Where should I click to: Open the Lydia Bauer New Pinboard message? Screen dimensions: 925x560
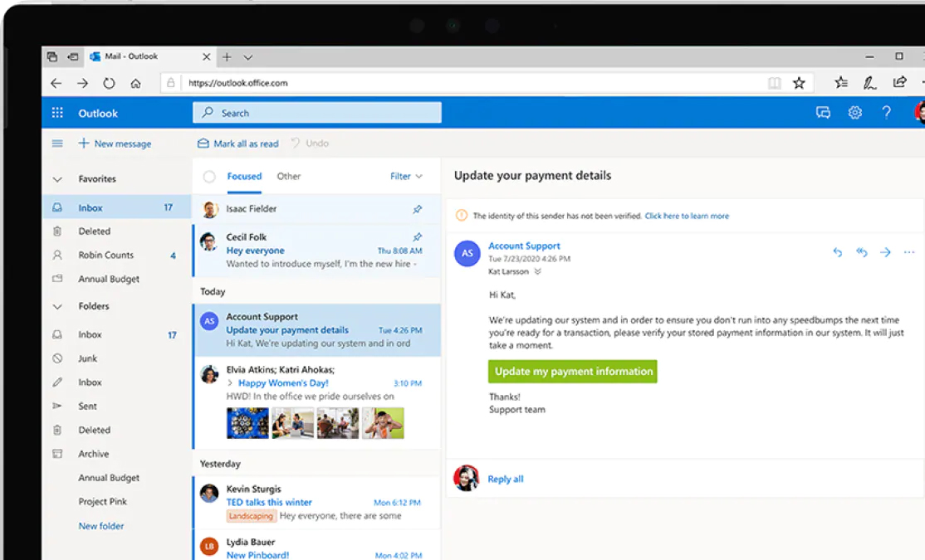tap(317, 546)
